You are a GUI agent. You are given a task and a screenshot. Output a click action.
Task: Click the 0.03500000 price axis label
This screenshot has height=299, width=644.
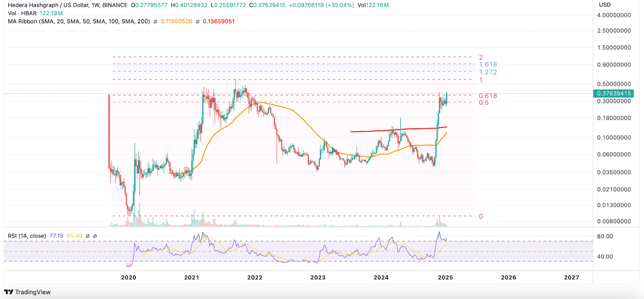point(614,172)
